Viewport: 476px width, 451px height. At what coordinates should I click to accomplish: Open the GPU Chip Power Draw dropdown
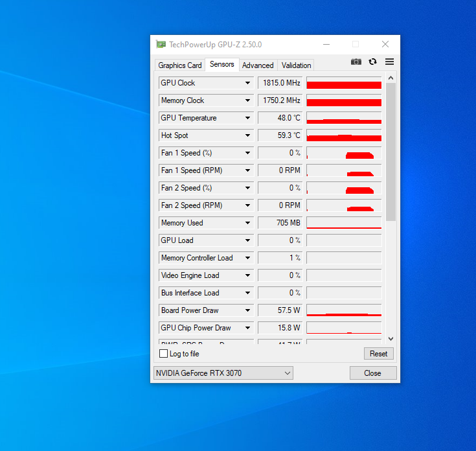(247, 328)
